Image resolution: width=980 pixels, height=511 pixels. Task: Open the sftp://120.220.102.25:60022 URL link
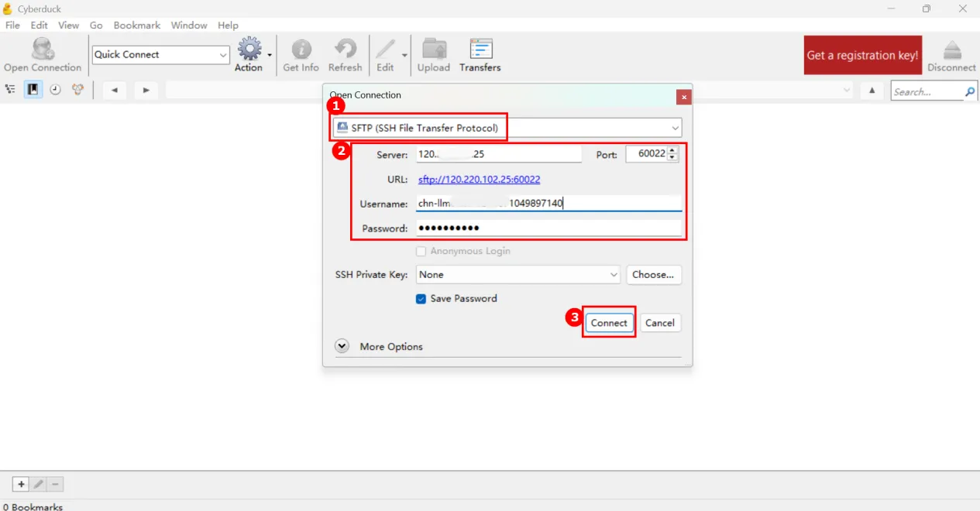479,179
